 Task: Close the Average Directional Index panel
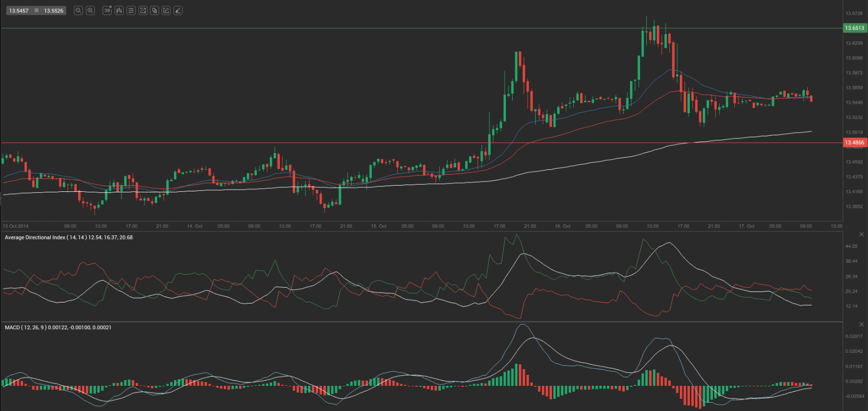tap(861, 234)
